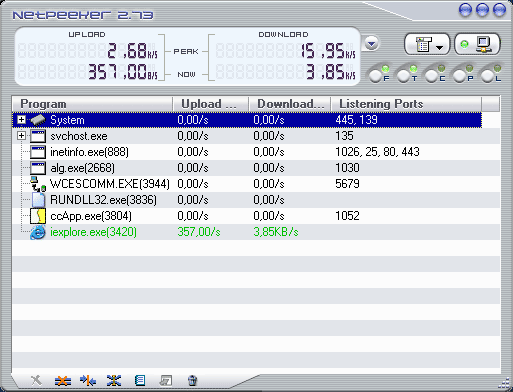513x392 pixels.
Task: Sort by the Download column header
Action: pyautogui.click(x=290, y=104)
